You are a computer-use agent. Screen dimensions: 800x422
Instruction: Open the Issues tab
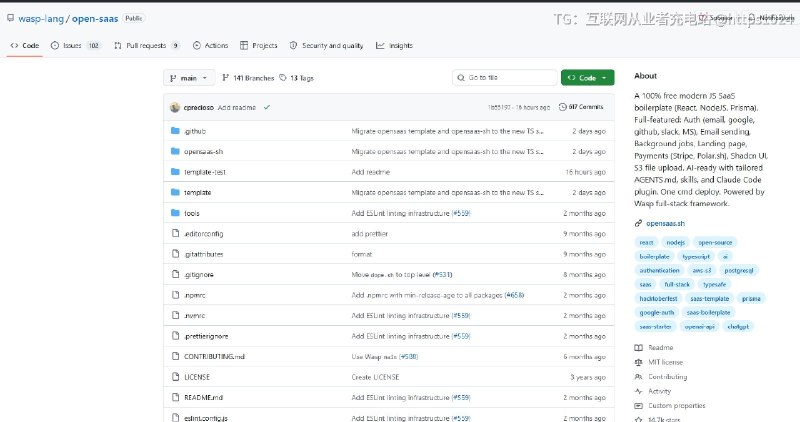pos(76,45)
